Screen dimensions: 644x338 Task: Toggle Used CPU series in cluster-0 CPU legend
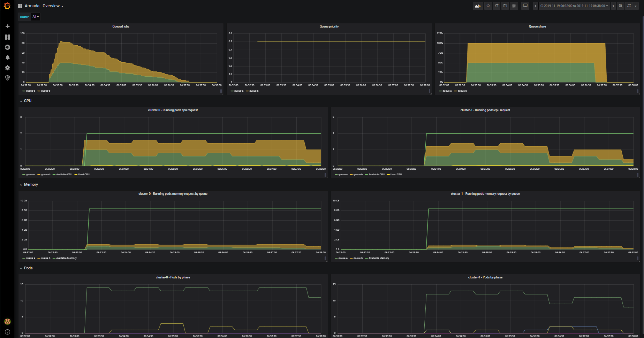[x=84, y=175]
